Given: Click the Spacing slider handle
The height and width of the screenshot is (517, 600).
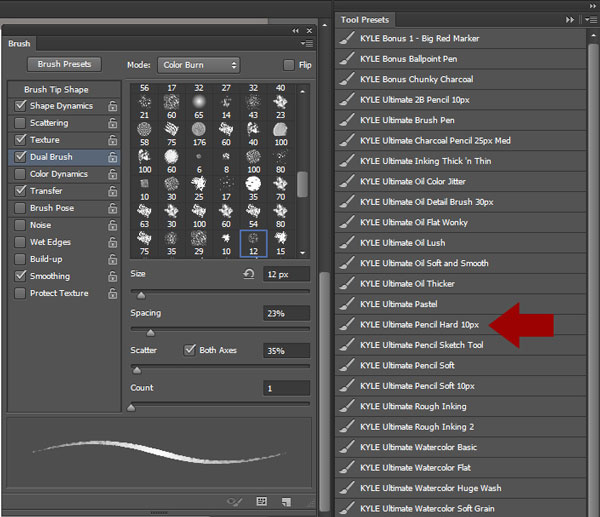Looking at the screenshot, I should click(x=151, y=333).
